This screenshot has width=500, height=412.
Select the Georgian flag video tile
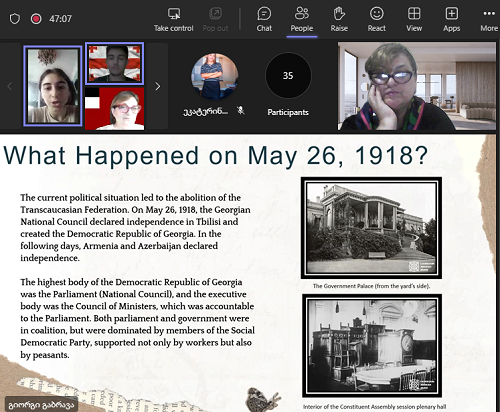point(114,63)
